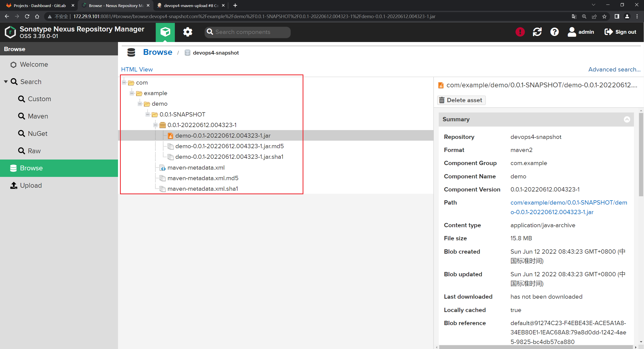This screenshot has width=644, height=349.
Task: Click the maven-metadata.xml file icon
Action: coord(163,168)
